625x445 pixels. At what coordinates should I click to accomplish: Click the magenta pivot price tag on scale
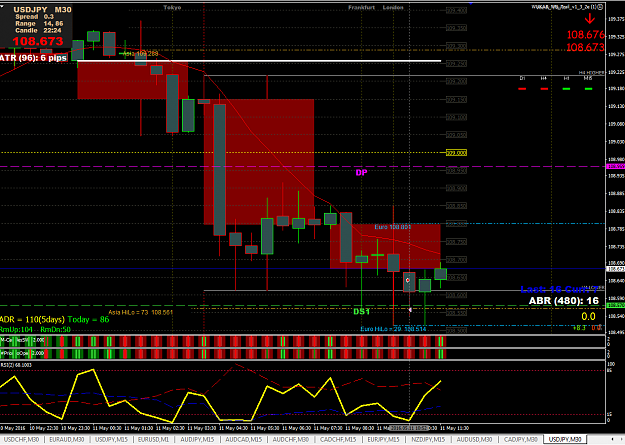coord(615,167)
